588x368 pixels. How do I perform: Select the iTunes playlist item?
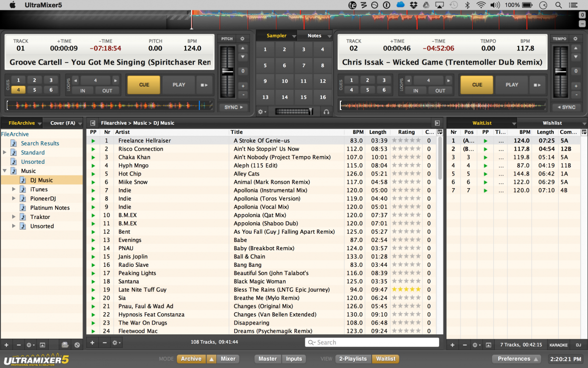pyautogui.click(x=39, y=189)
